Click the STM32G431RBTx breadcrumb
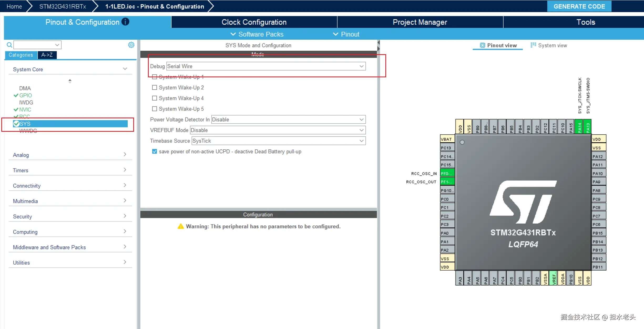The image size is (644, 329). click(63, 6)
